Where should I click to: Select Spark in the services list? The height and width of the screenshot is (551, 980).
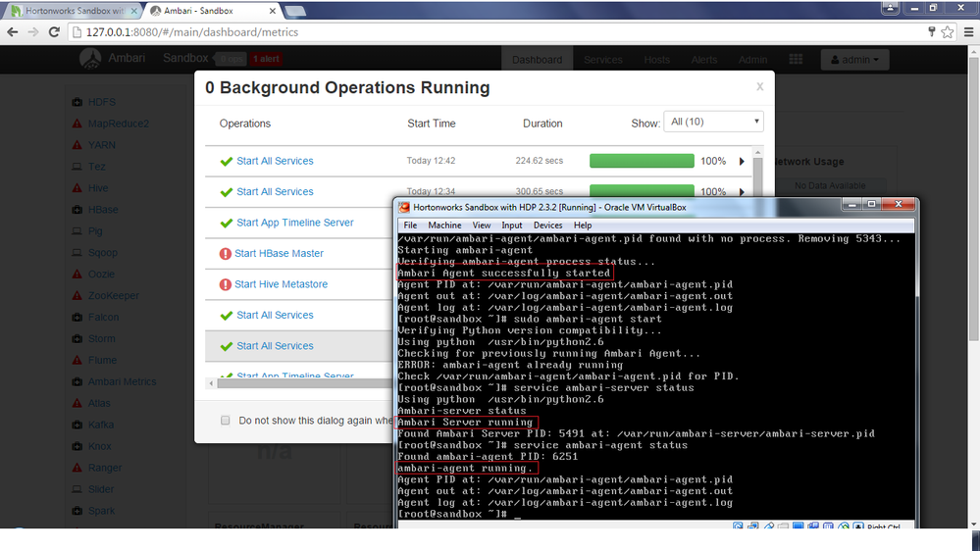101,511
